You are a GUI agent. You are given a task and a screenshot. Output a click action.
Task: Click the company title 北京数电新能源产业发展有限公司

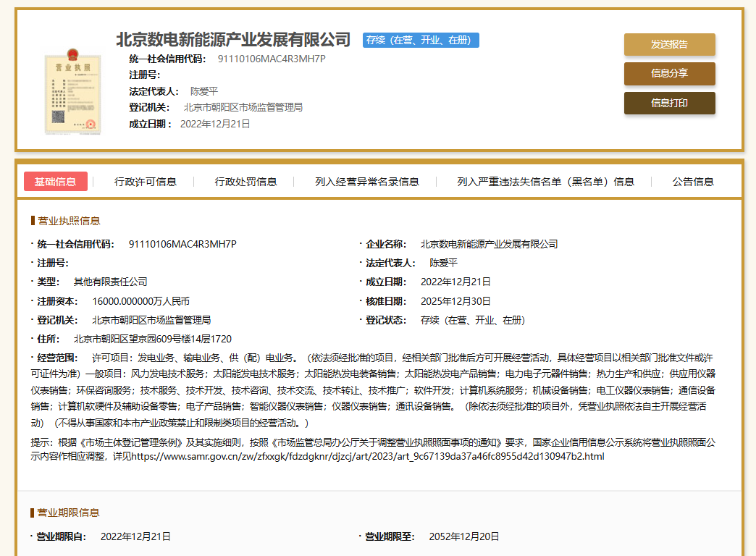click(233, 40)
